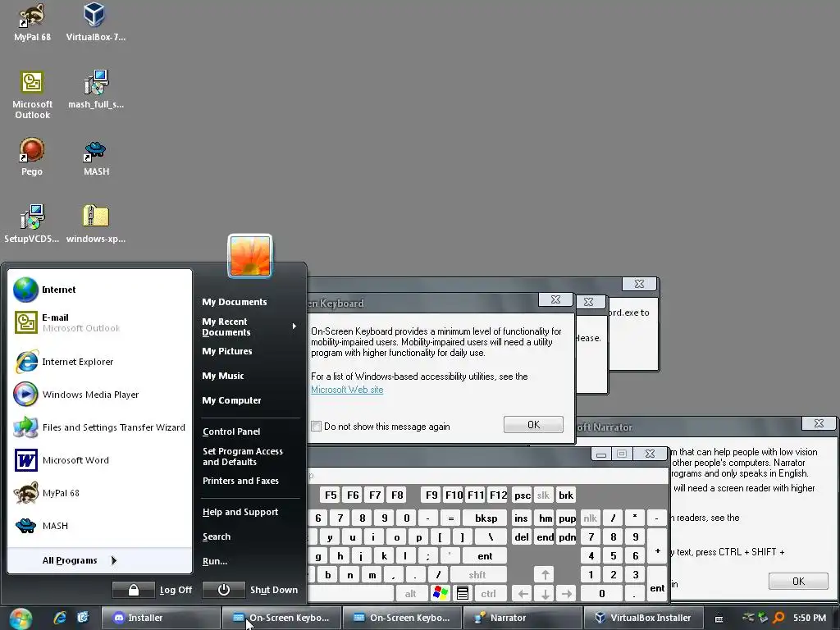Click the user account flower picture
The width and height of the screenshot is (840, 630).
click(x=250, y=256)
